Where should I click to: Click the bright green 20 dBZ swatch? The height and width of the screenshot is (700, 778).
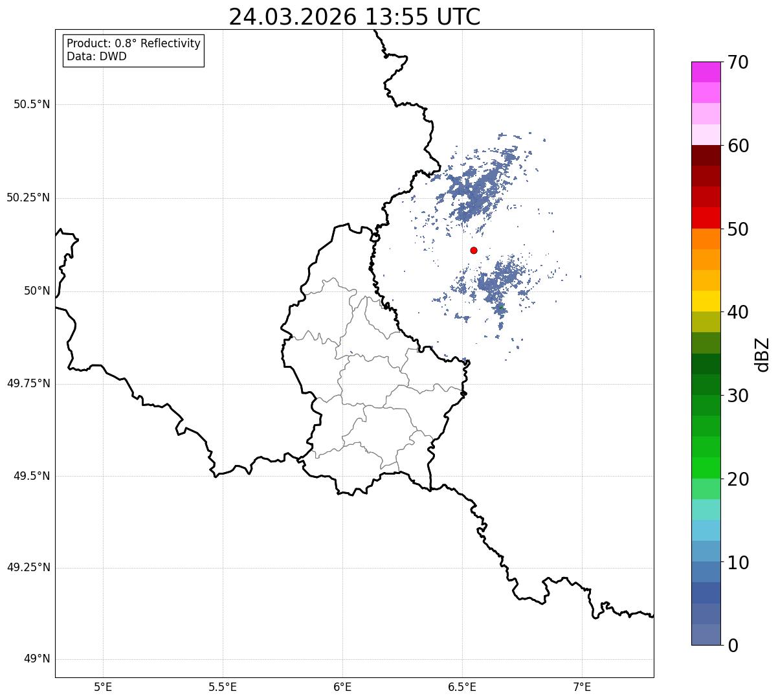point(706,468)
